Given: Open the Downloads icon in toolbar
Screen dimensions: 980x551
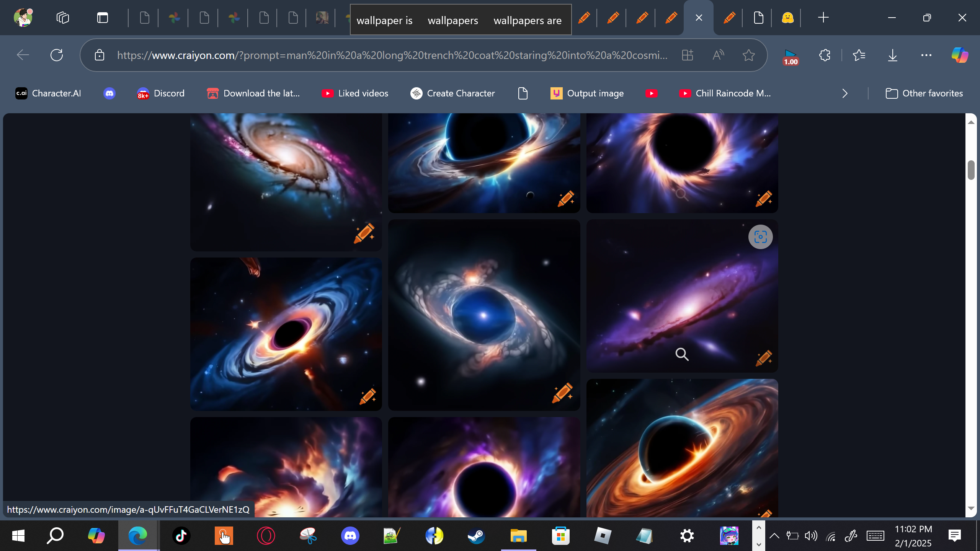Looking at the screenshot, I should [892, 55].
